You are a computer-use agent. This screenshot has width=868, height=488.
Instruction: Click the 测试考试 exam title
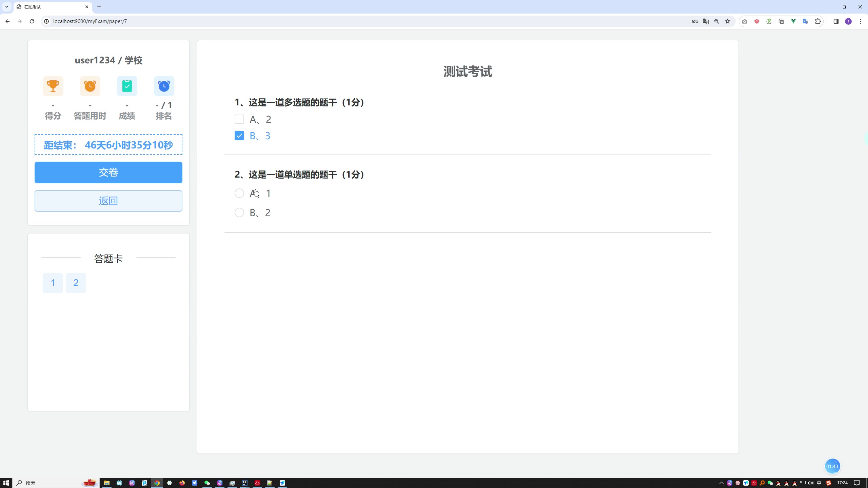point(468,72)
